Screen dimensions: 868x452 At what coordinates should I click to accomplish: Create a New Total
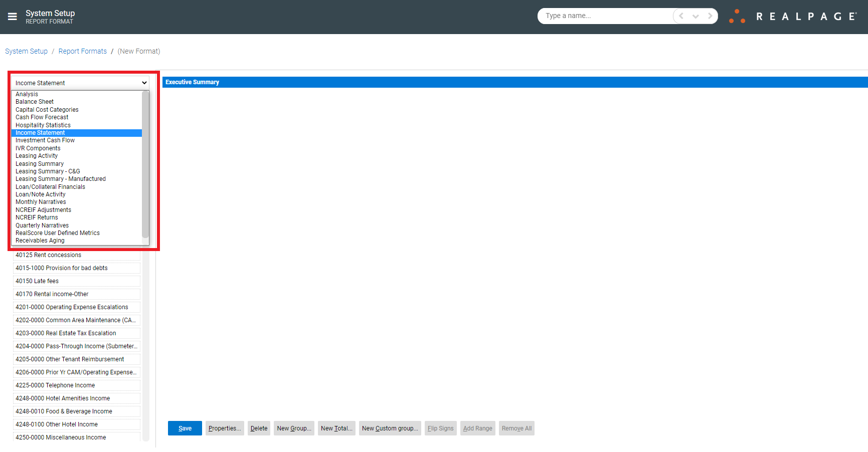336,428
